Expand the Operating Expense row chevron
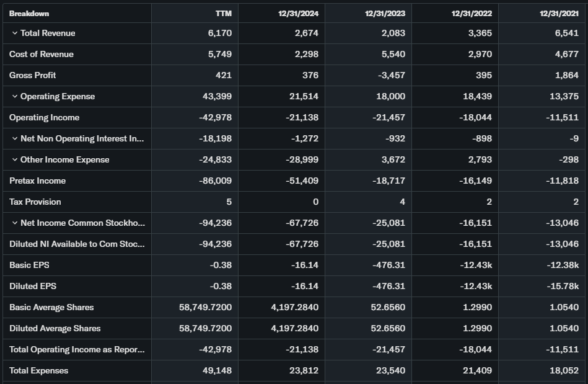 pos(15,96)
